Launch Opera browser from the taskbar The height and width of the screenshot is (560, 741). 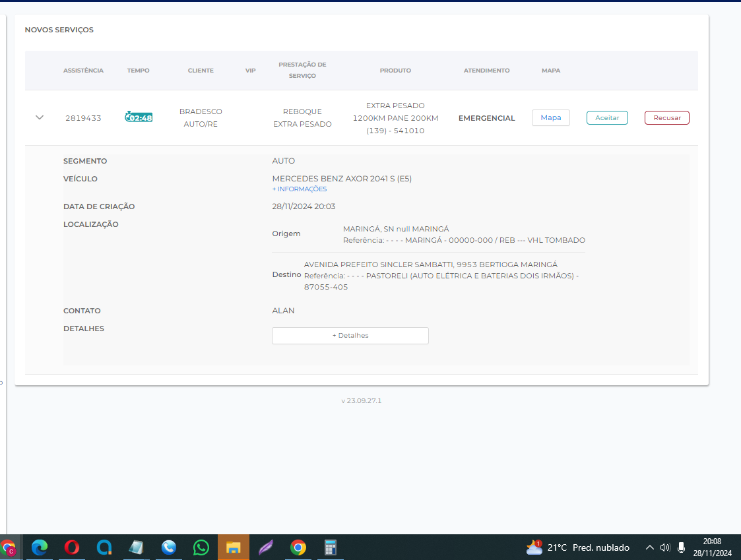[x=72, y=547]
